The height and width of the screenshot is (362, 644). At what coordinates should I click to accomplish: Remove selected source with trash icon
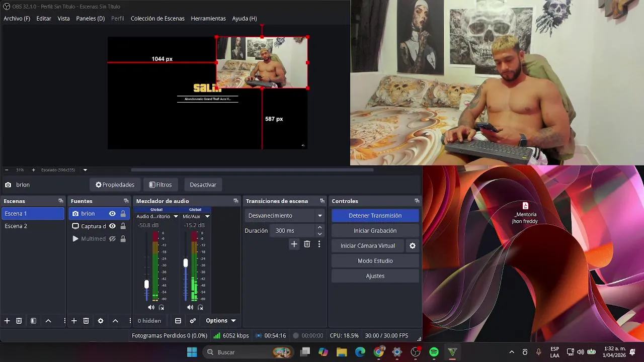(86, 321)
